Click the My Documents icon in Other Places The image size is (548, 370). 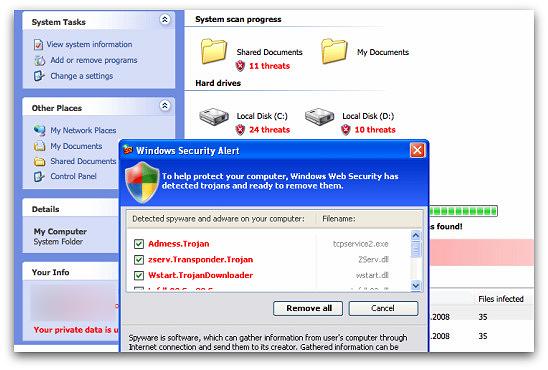(39, 146)
